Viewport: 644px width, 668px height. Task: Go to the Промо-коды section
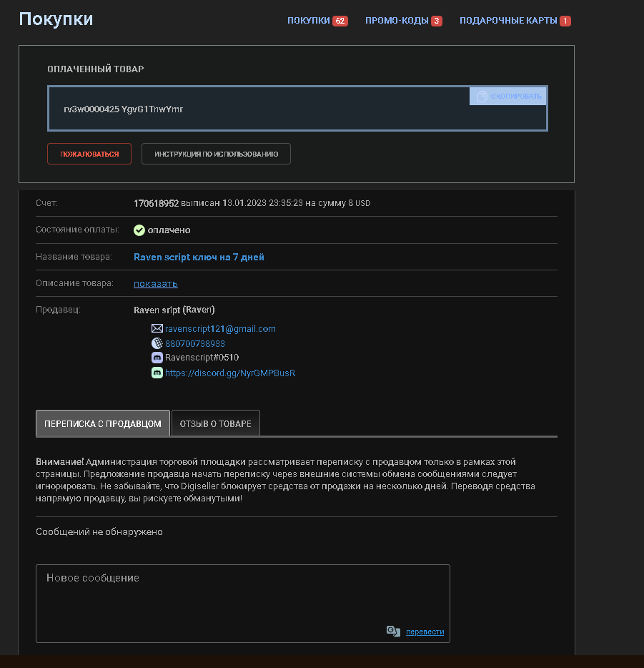[x=397, y=21]
